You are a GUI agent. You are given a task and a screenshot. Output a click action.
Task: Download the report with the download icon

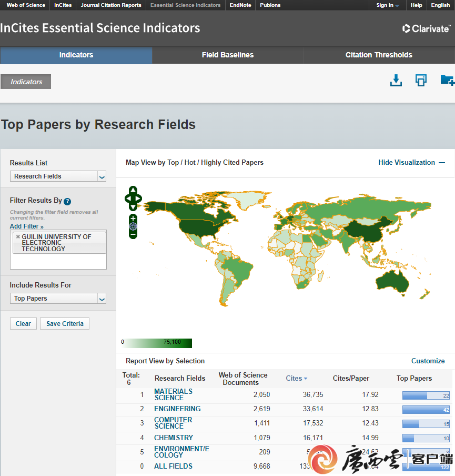396,81
